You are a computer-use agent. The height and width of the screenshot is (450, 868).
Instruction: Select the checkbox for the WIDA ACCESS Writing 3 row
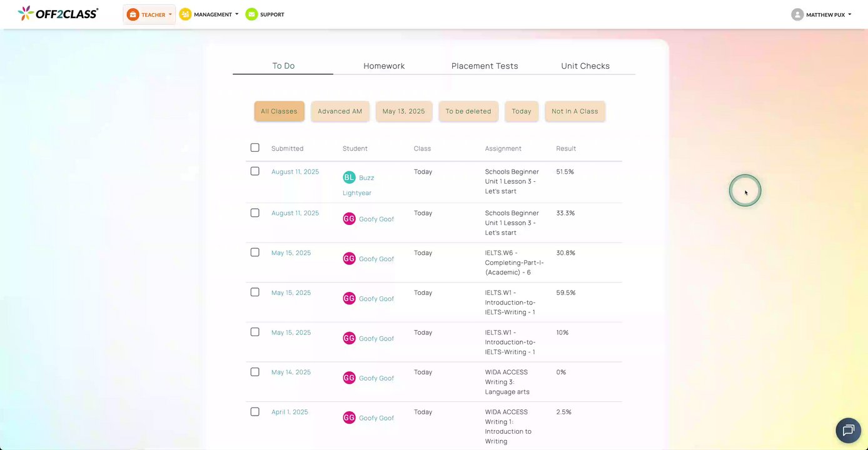(x=255, y=372)
